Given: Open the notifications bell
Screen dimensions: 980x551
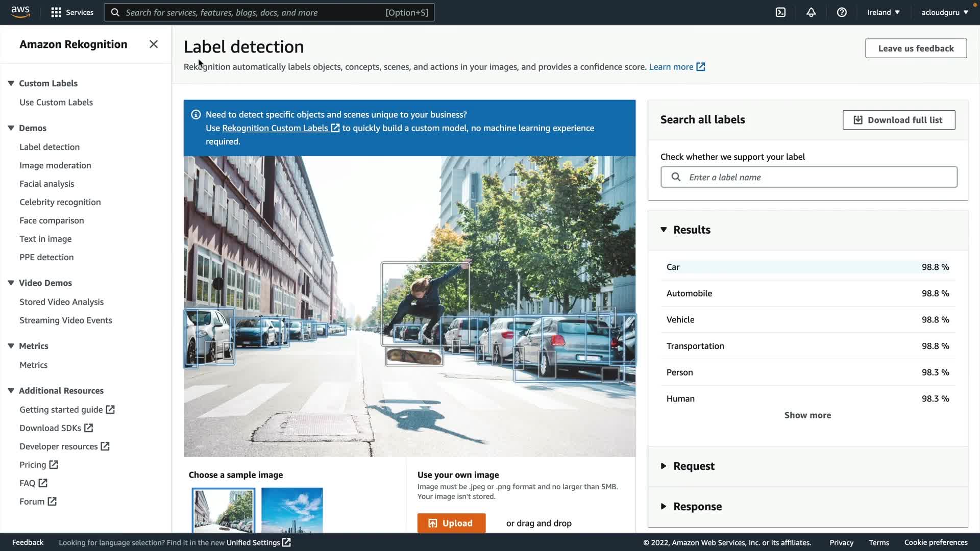Looking at the screenshot, I should 811,12.
